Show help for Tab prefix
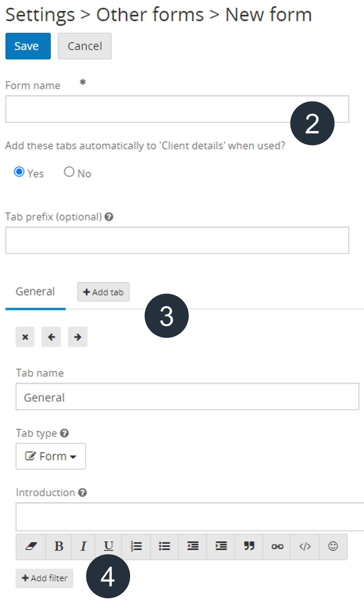The width and height of the screenshot is (364, 609). pos(109,217)
